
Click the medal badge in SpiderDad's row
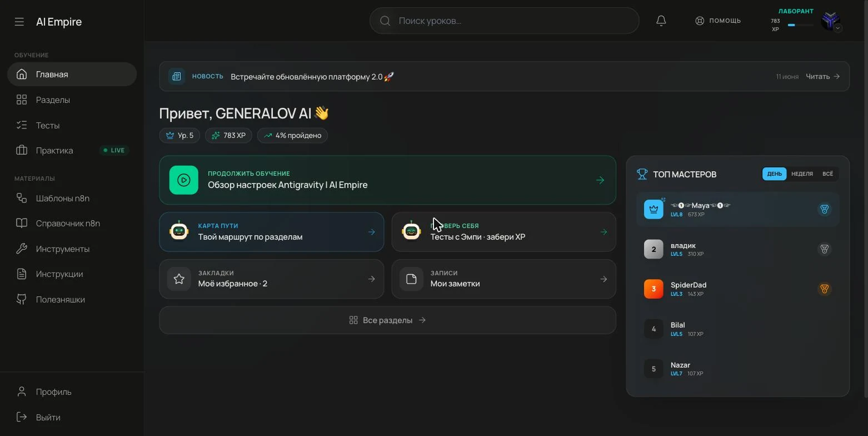(x=824, y=289)
